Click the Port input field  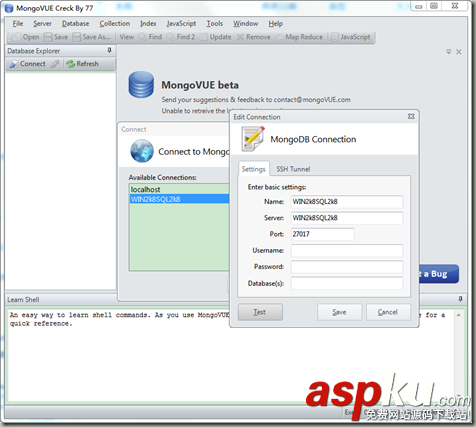click(322, 234)
